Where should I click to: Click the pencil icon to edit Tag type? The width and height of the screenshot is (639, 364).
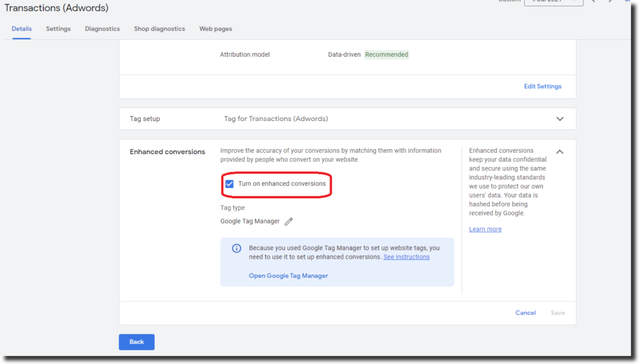click(288, 221)
